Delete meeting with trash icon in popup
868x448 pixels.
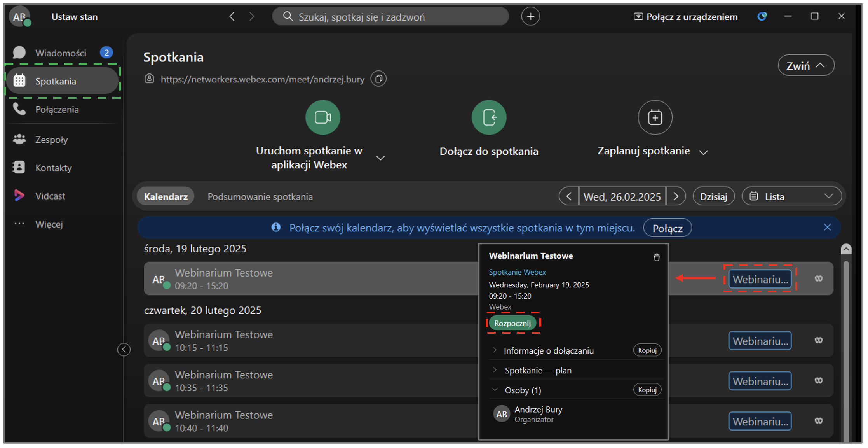(657, 257)
